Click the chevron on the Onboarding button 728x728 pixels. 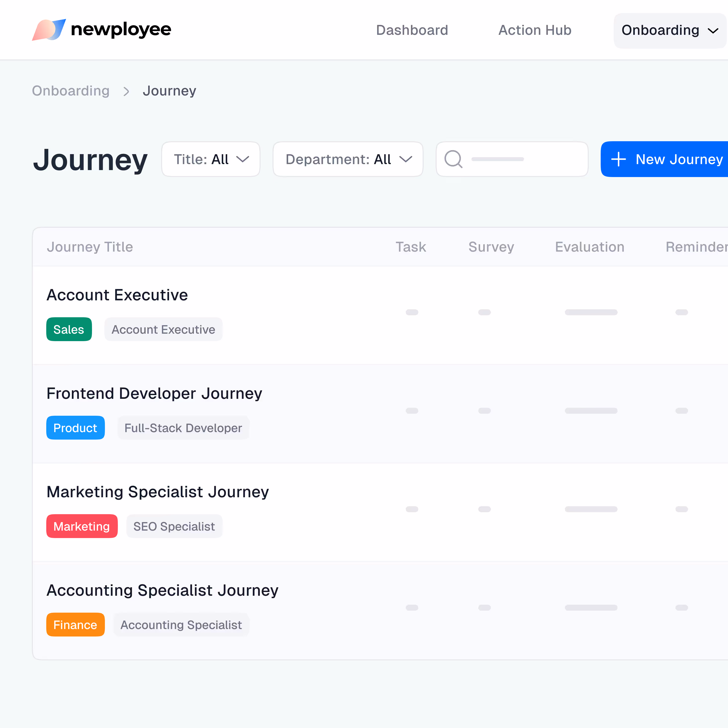coord(714,31)
